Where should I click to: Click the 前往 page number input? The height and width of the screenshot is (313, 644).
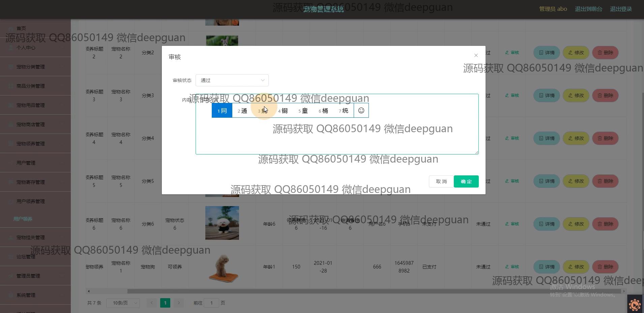(211, 303)
